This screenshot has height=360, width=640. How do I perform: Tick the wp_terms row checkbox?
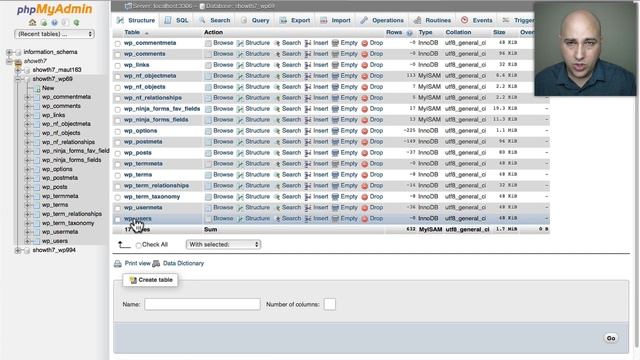[118, 175]
